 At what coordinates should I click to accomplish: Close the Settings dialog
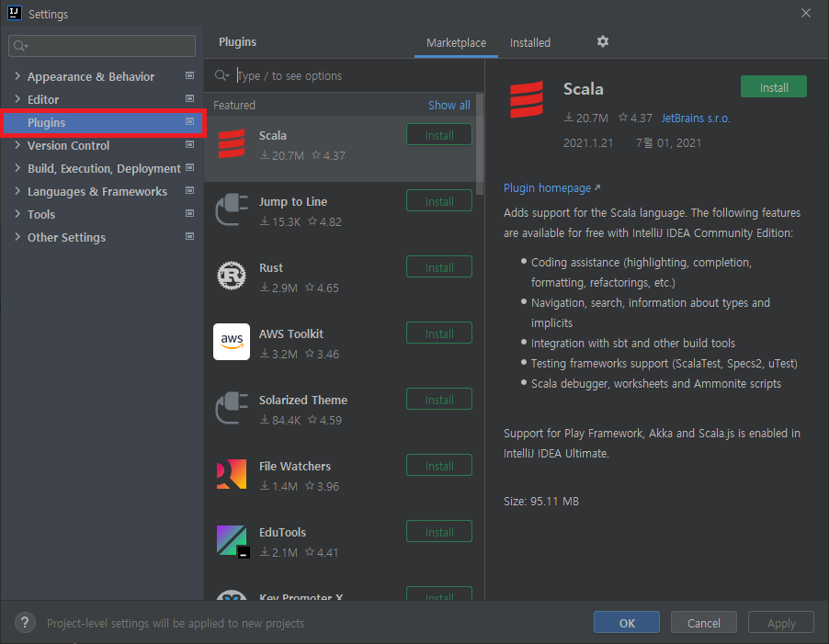806,13
